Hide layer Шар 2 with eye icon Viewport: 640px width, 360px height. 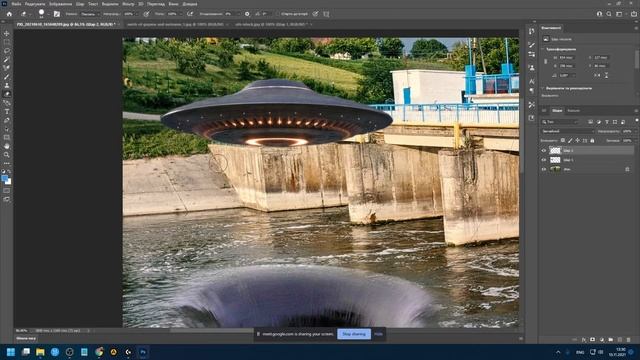tap(544, 151)
